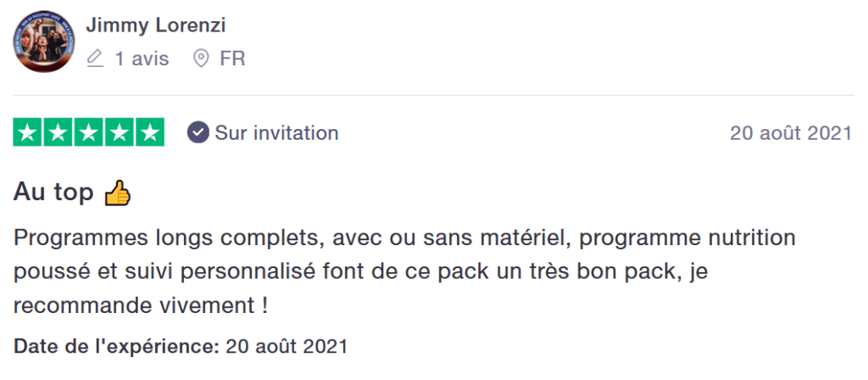
Task: Click the third green rating star
Action: (x=89, y=132)
